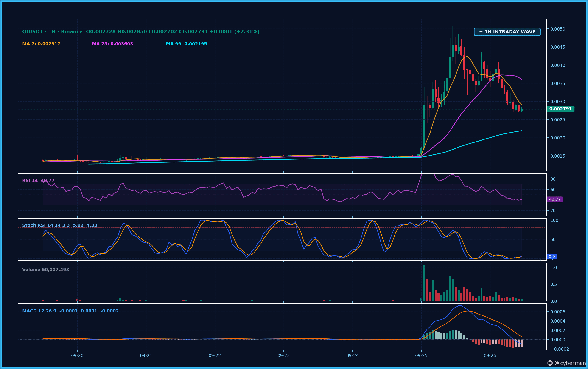
Task: Select the MA 7 legend label
Action: [41, 44]
